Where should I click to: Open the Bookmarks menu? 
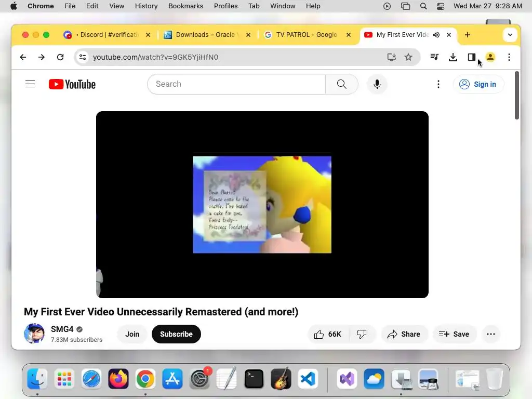[185, 6]
